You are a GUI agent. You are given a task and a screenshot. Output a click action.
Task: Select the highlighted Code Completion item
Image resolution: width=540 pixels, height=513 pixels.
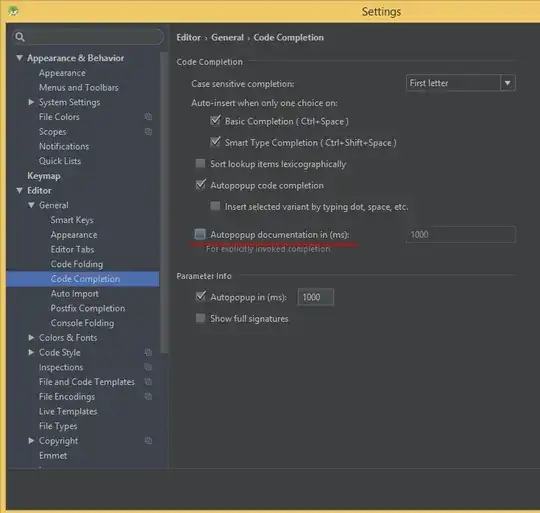(x=83, y=279)
